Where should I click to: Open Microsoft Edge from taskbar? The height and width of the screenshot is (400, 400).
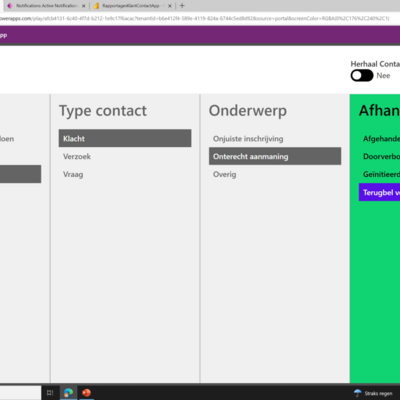[68, 393]
